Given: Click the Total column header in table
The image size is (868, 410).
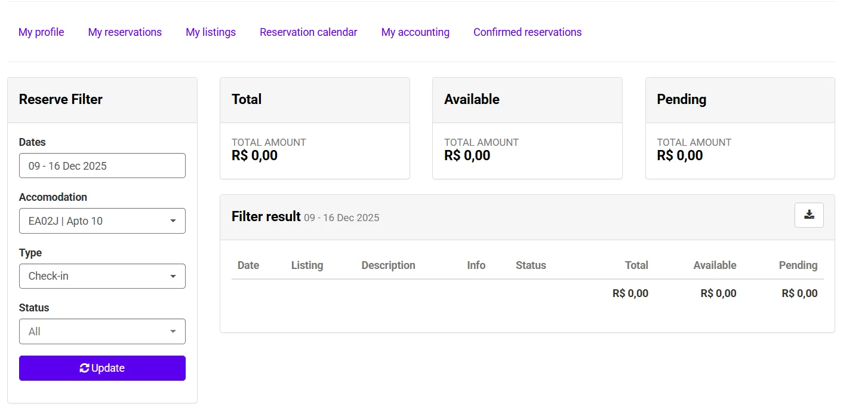Looking at the screenshot, I should pos(636,265).
